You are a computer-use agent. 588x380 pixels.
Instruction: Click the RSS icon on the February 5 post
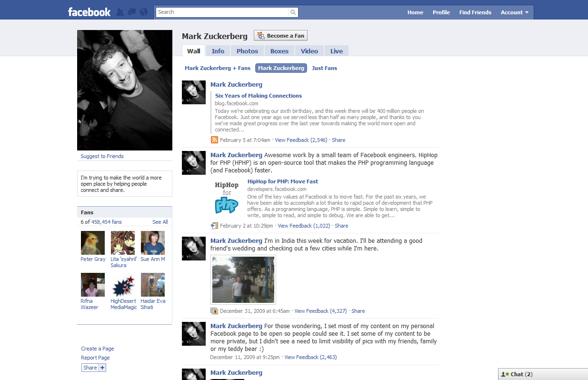214,140
